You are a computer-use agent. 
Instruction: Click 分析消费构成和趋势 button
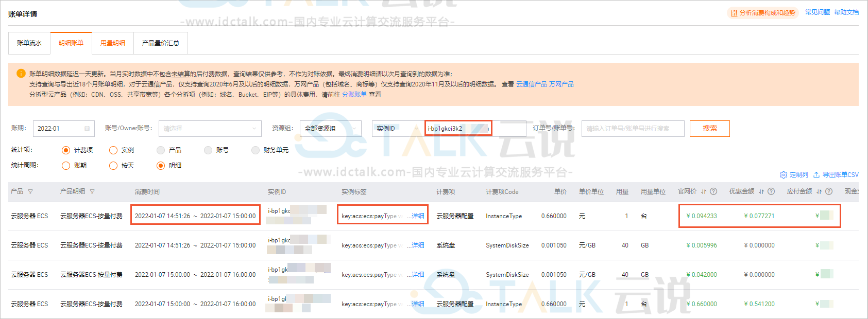[x=763, y=13]
